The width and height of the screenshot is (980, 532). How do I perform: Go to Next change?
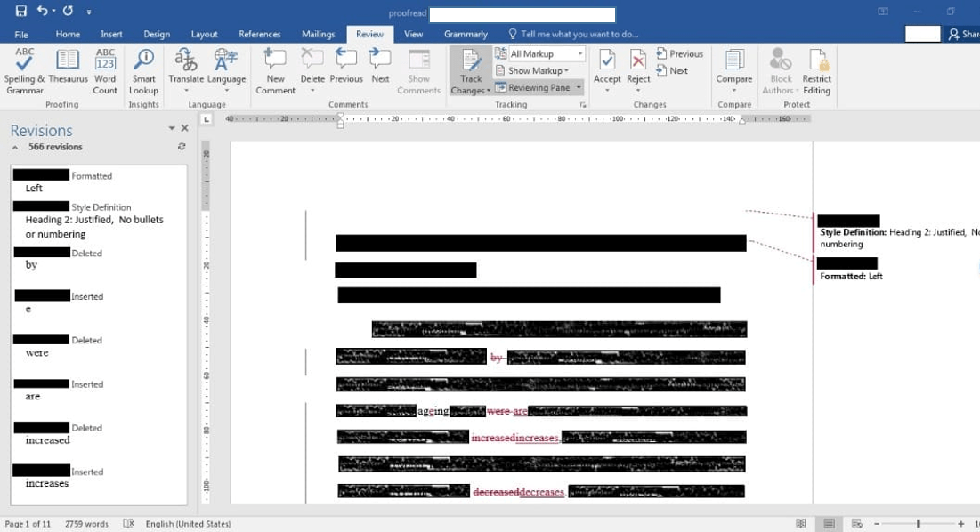click(673, 71)
